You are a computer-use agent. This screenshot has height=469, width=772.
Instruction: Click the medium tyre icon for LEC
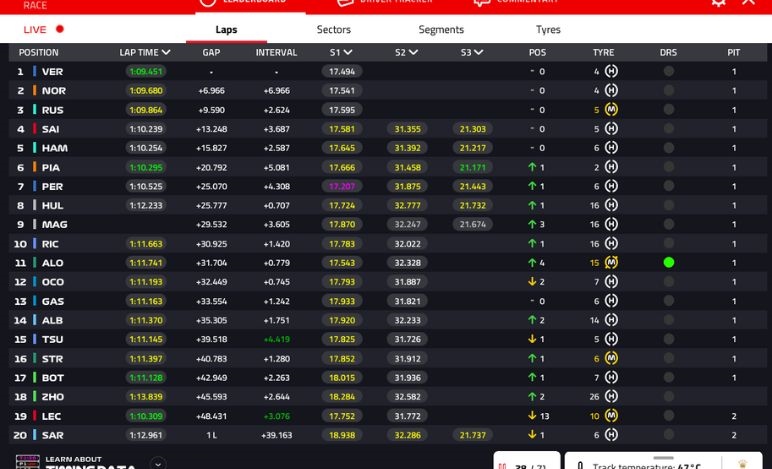click(x=611, y=416)
